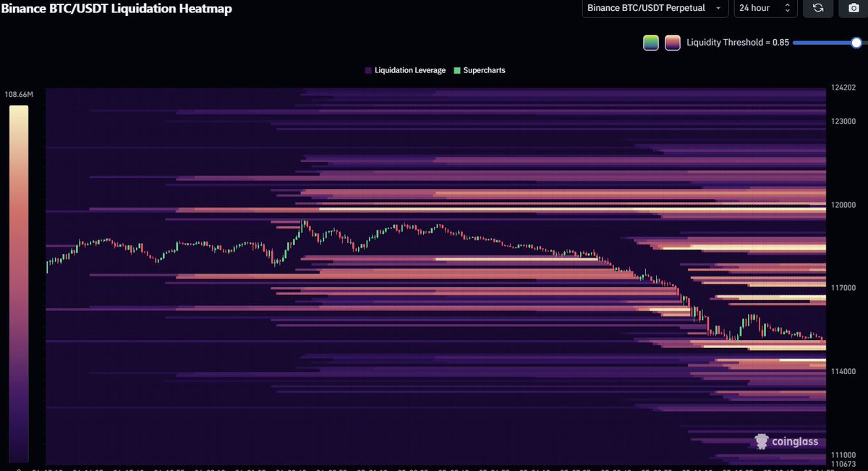Click the 117000 price axis label
Viewport: 868px width, 471px height.
(x=842, y=288)
